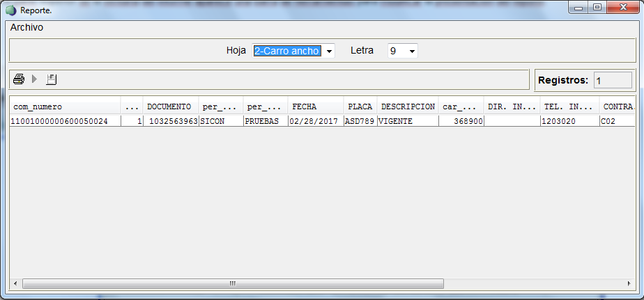Click the save diskette icon
The image size is (644, 300).
(x=52, y=79)
